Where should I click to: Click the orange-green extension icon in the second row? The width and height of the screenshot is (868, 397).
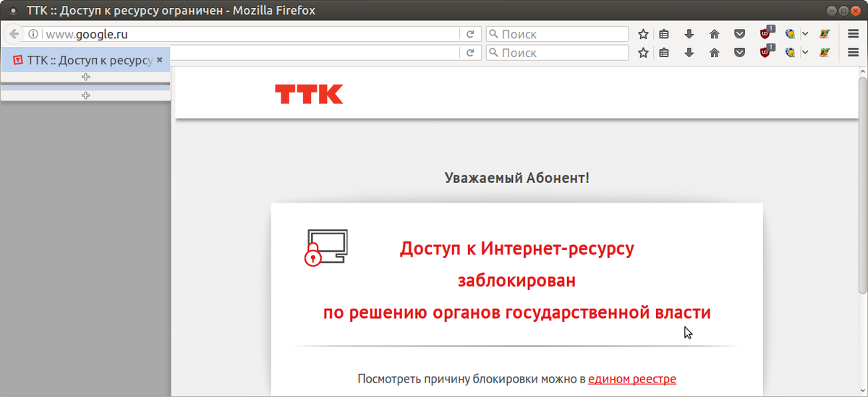[x=824, y=53]
